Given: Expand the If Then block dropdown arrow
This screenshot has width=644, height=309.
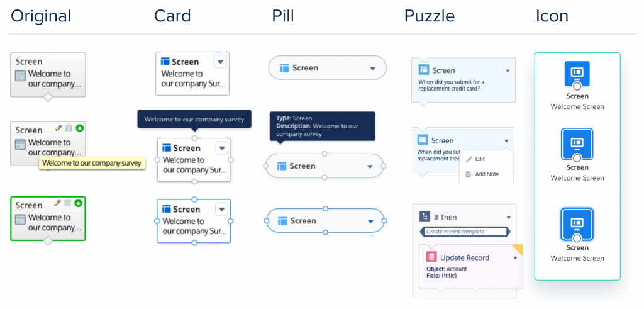Looking at the screenshot, I should tap(508, 217).
